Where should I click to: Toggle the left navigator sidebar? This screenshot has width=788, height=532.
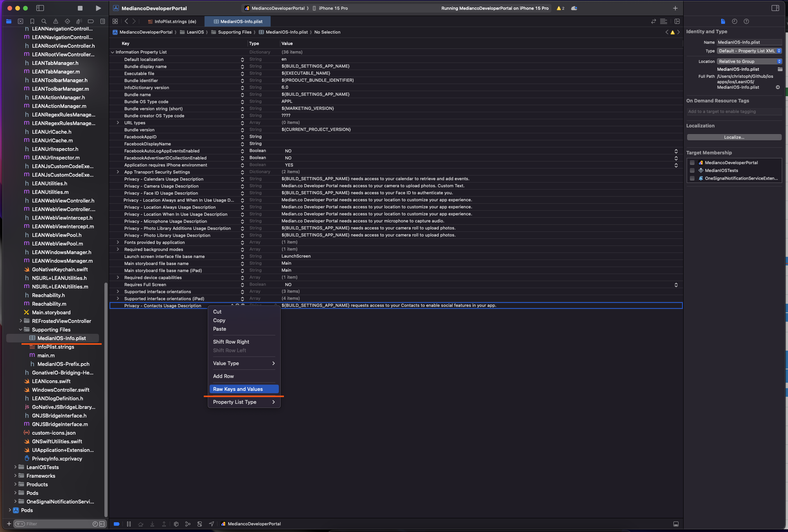pos(40,8)
